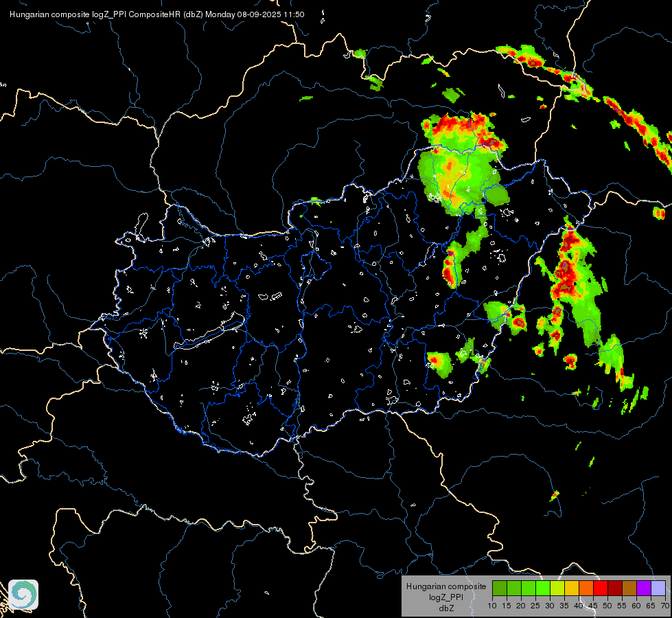Viewport: 672px width, 618px height.
Task: Select the 15-20 dBZ green swatch
Action: (514, 588)
